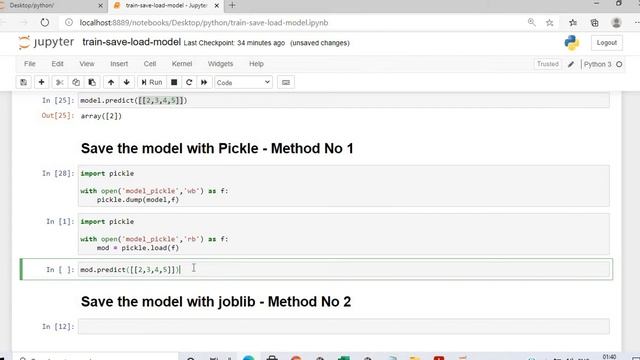Viewport: 640px width, 360px height.
Task: Click the Python 3 kernel indicator
Action: (x=598, y=64)
